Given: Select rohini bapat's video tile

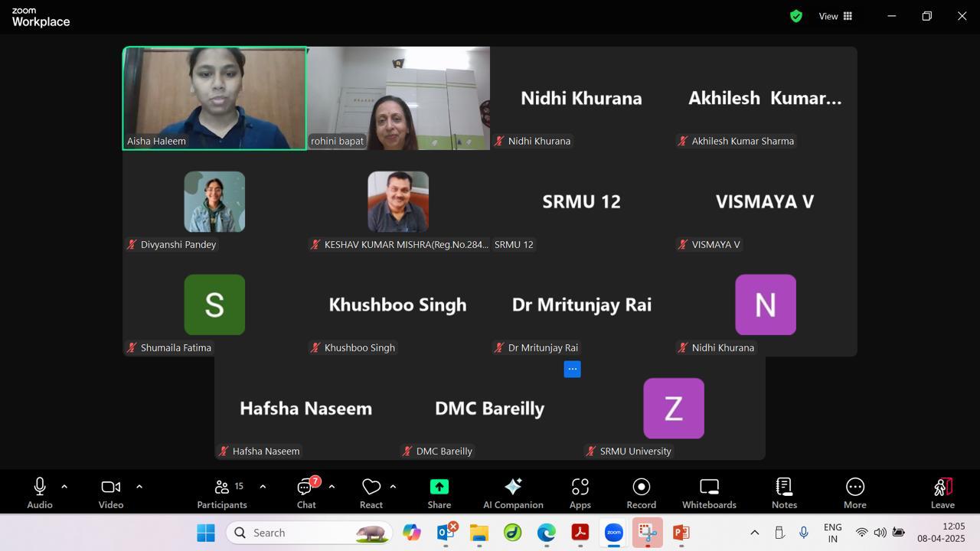Looking at the screenshot, I should pyautogui.click(x=398, y=98).
